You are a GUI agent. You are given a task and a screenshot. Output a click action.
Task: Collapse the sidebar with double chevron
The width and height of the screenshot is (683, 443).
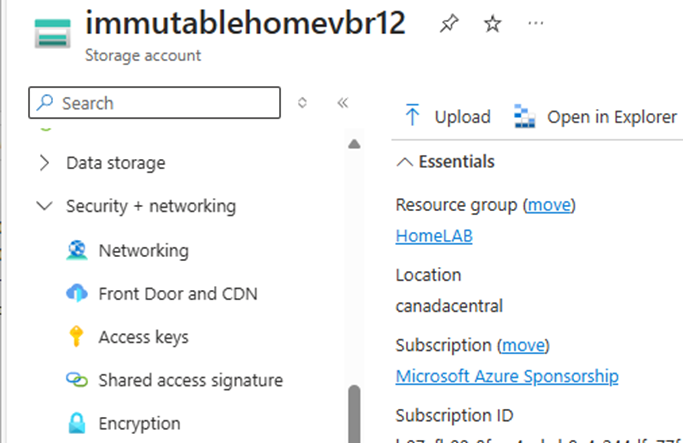[x=343, y=103]
